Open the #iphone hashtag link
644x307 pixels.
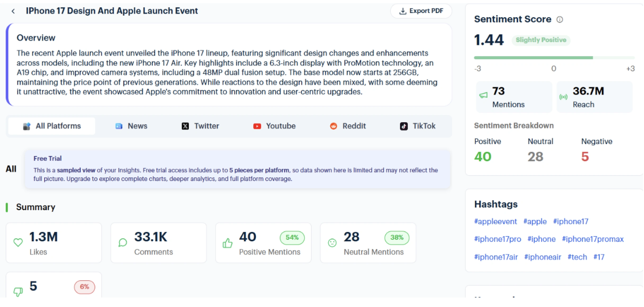541,239
